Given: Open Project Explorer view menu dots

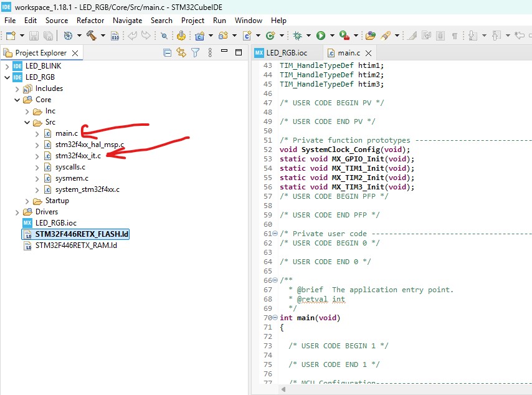Looking at the screenshot, I should tap(210, 52).
